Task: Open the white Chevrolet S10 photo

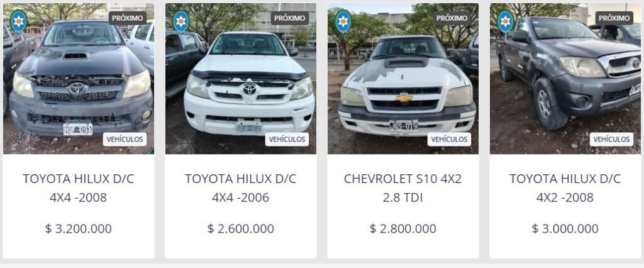Action: [x=403, y=79]
